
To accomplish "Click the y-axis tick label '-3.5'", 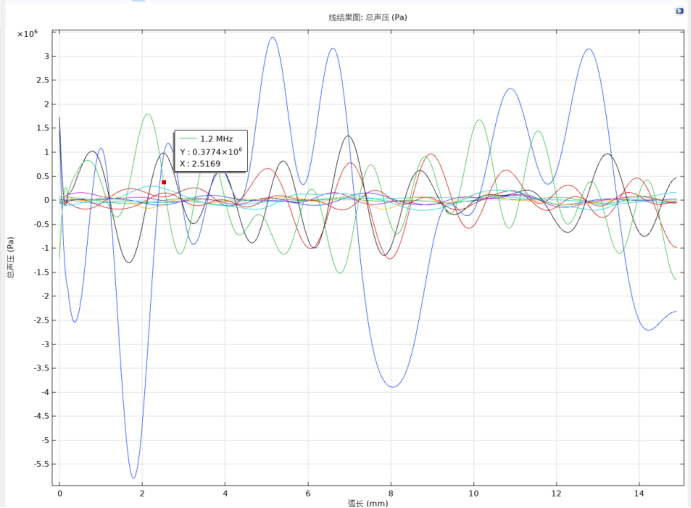I will 42,368.
